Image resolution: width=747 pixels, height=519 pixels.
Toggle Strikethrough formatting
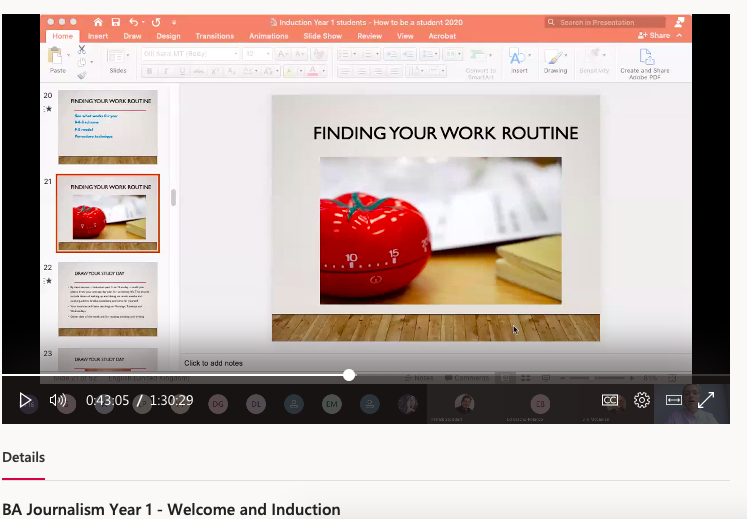[x=199, y=71]
